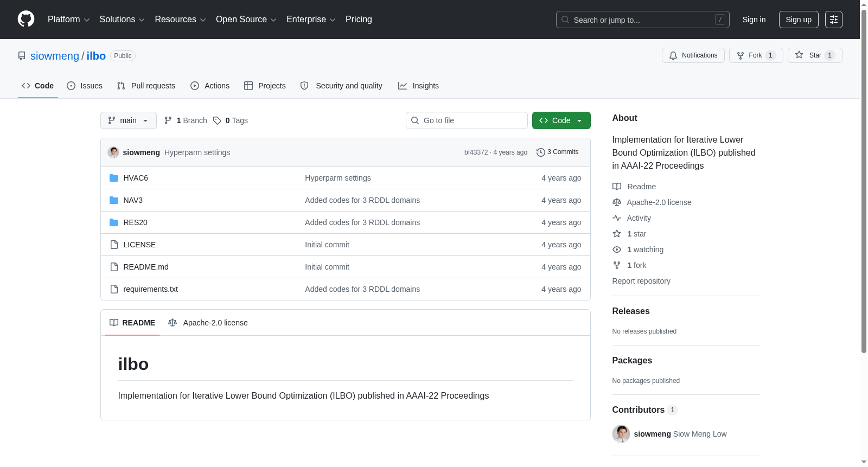Open the NAV3 folder icon
This screenshot has height=467, width=868.
point(114,200)
